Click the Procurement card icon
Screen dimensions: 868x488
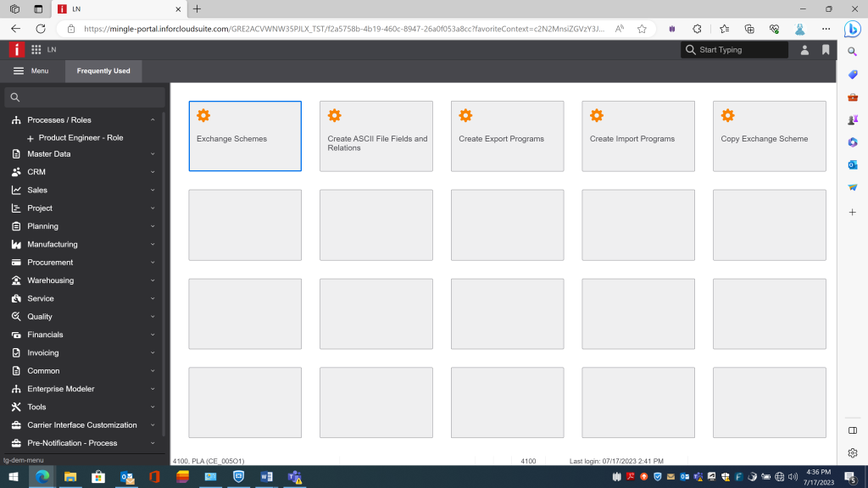point(16,263)
